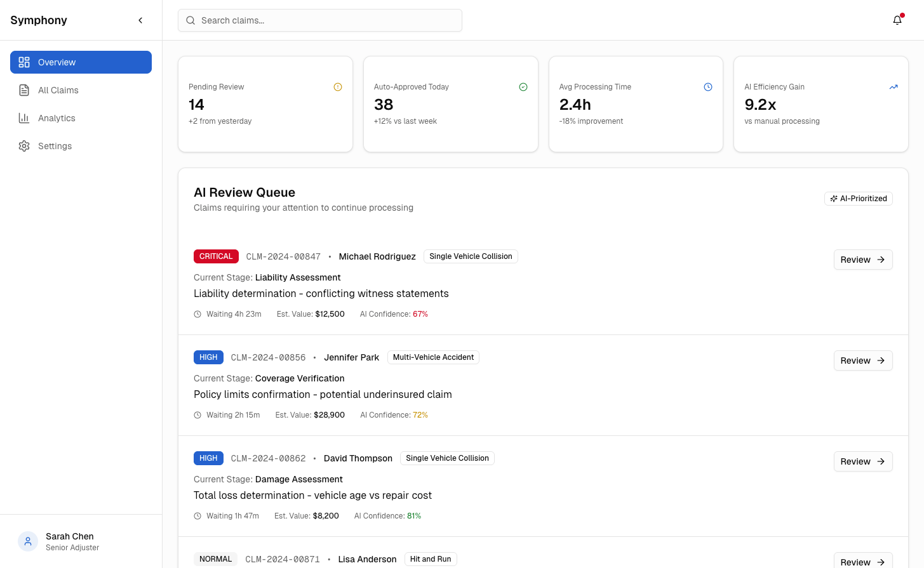Click Sarah Chen's avatar icon

pos(27,541)
